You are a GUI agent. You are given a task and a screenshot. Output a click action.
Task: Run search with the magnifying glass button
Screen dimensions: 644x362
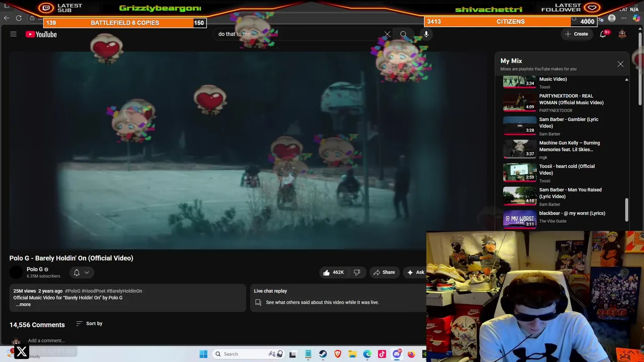click(x=404, y=34)
